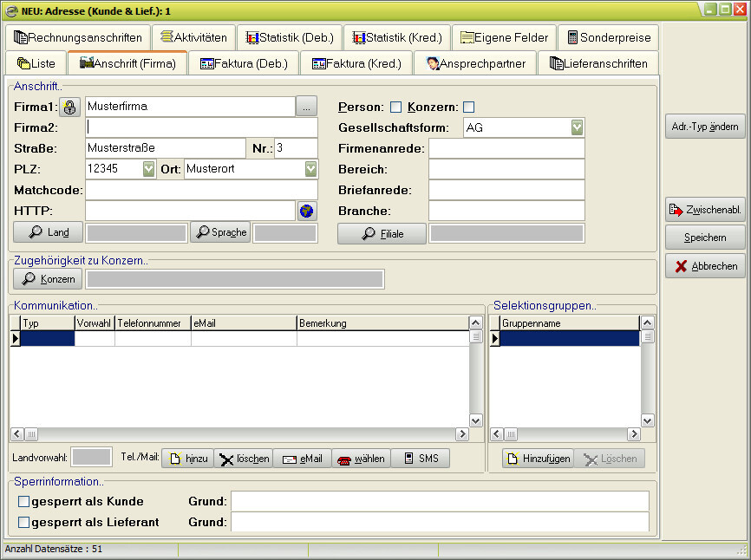Click into the Matchcode input field

201,190
